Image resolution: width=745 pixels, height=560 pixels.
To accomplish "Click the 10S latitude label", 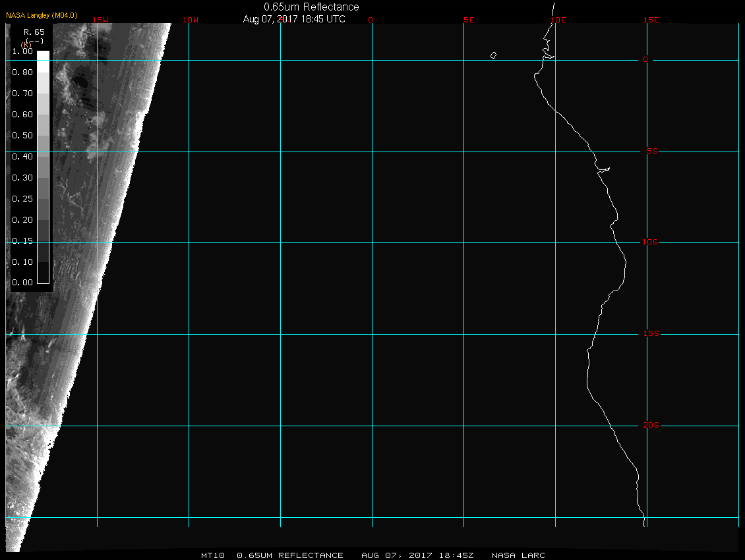I will click(650, 242).
